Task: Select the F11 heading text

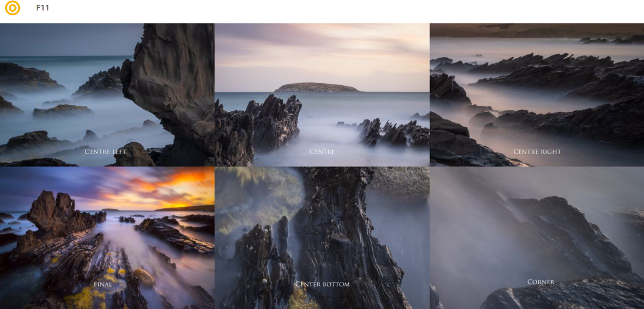Action: coord(42,8)
